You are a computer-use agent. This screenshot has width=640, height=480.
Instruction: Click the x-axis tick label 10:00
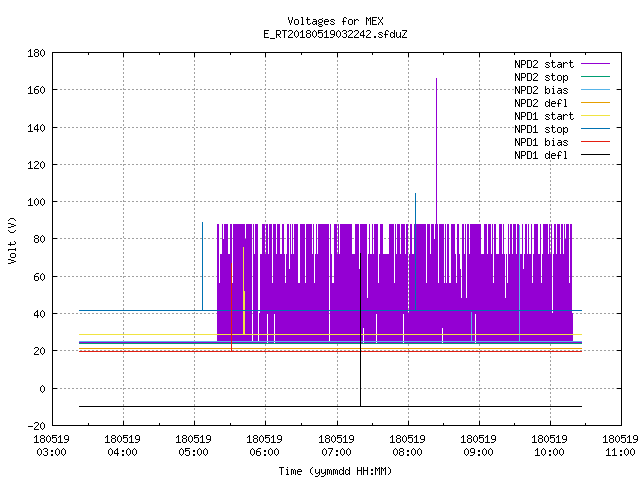coord(550,452)
